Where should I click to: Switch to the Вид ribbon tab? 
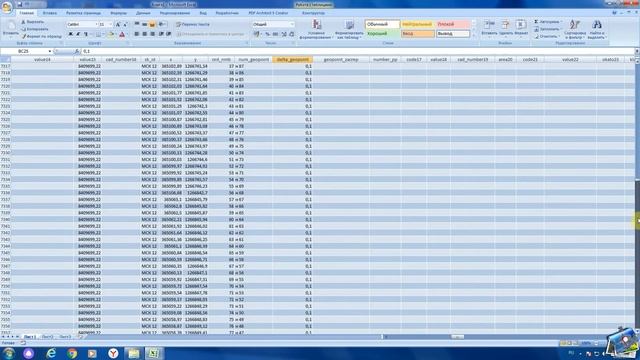point(203,13)
